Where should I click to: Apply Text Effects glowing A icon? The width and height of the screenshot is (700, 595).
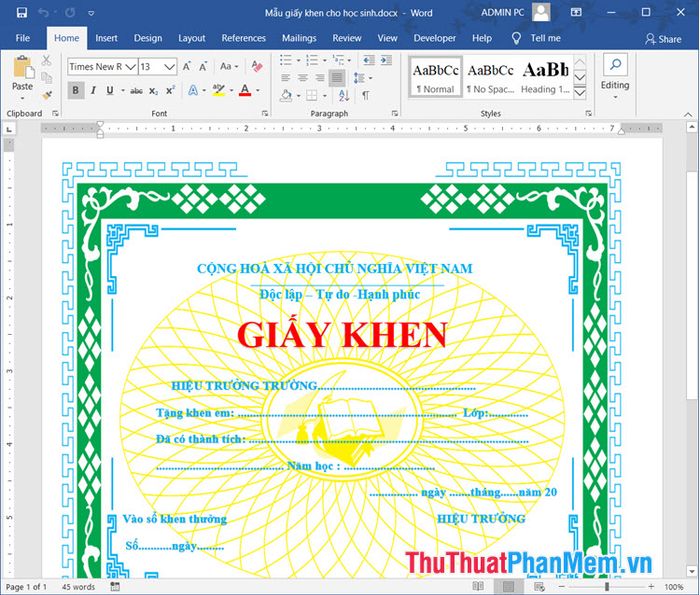[x=193, y=91]
